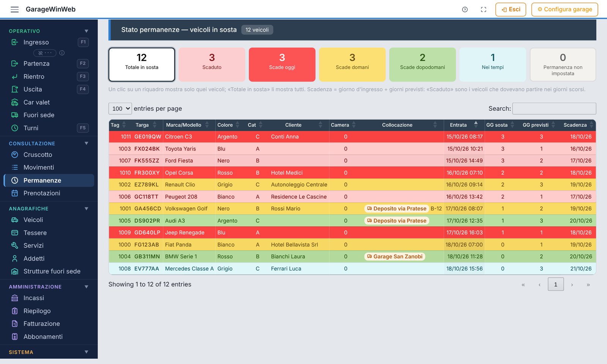The height and width of the screenshot is (364, 607).
Task: Filter by the Scaduto card
Action: pos(212,64)
